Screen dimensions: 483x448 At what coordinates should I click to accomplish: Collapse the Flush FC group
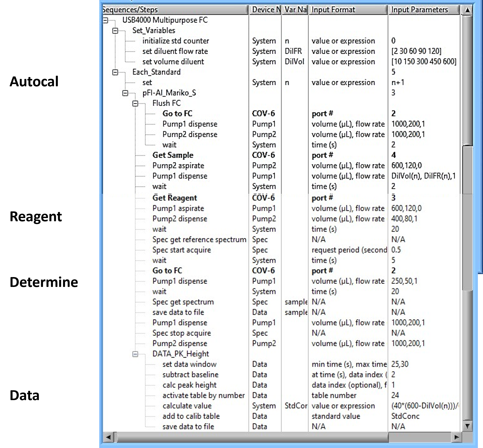(x=135, y=104)
